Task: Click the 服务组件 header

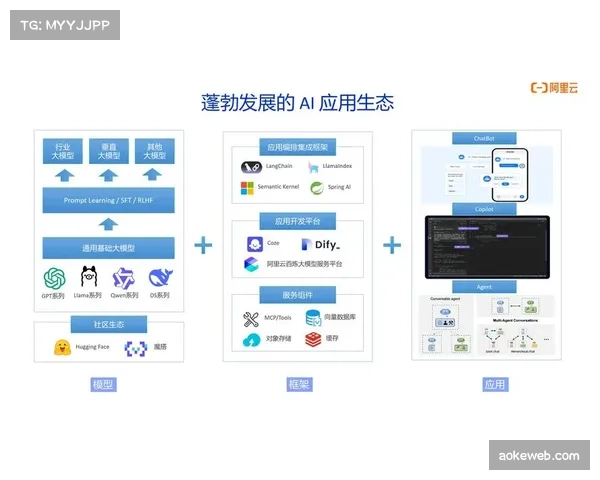Action: point(298,295)
